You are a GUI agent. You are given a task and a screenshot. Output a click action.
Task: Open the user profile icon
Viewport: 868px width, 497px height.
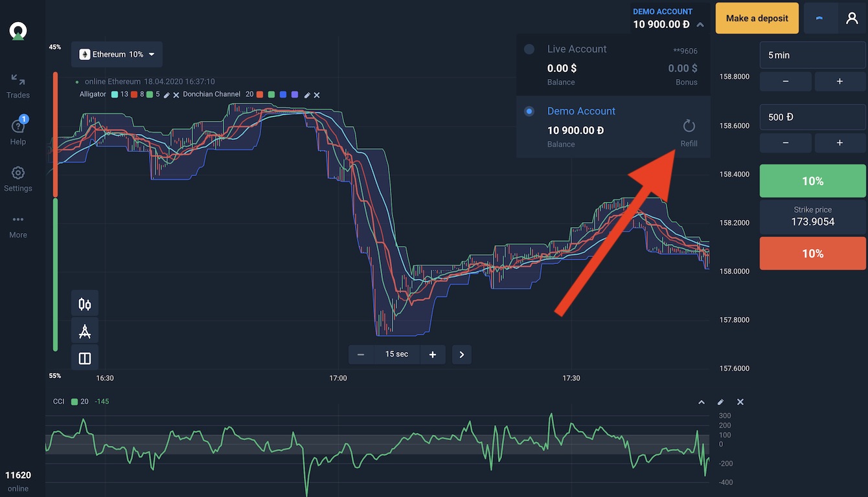point(852,18)
